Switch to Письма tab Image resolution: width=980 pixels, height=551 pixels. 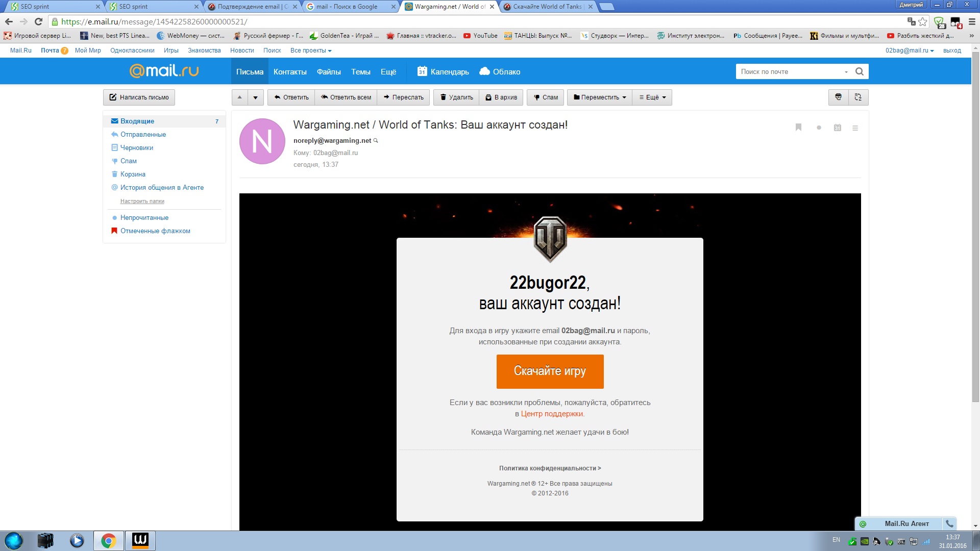tap(250, 71)
